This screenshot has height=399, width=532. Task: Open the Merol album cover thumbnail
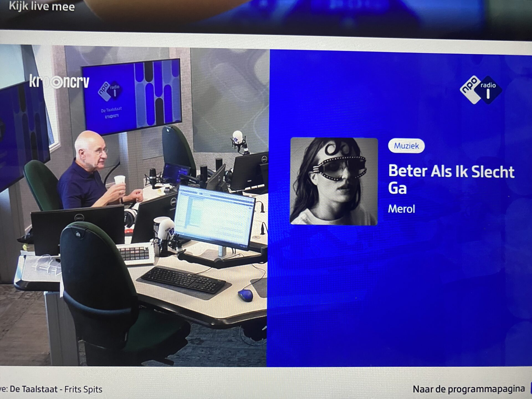click(x=334, y=181)
